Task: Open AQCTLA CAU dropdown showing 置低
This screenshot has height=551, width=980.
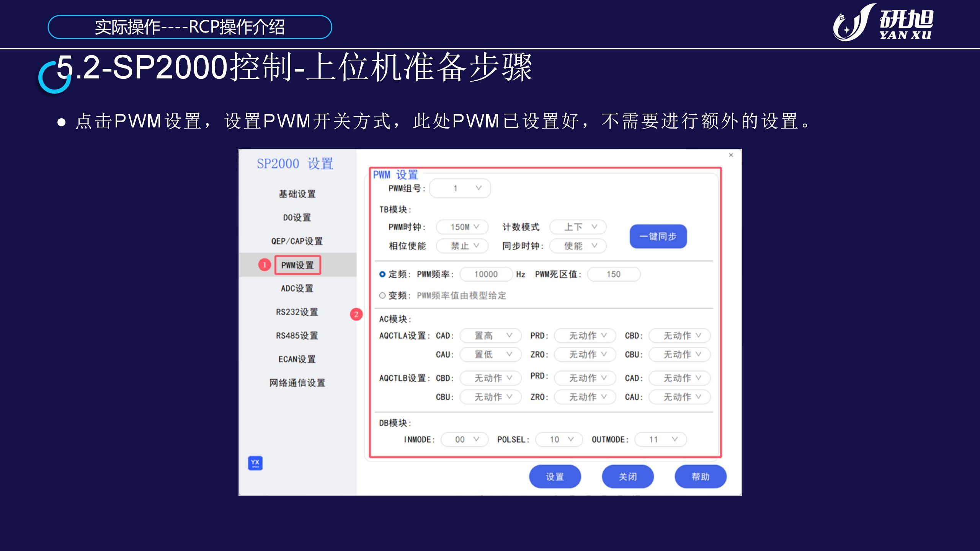Action: (490, 354)
